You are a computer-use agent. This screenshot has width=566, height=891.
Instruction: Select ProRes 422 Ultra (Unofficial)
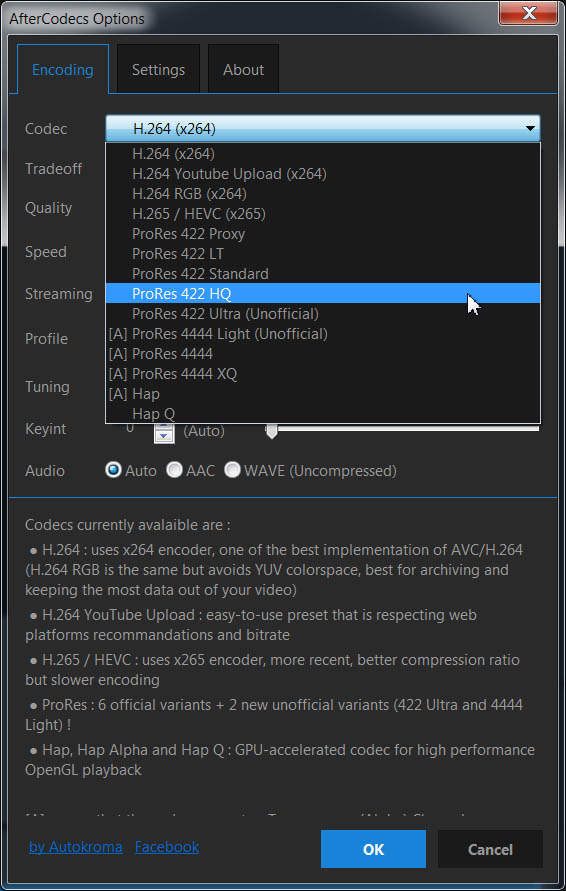pos(323,313)
